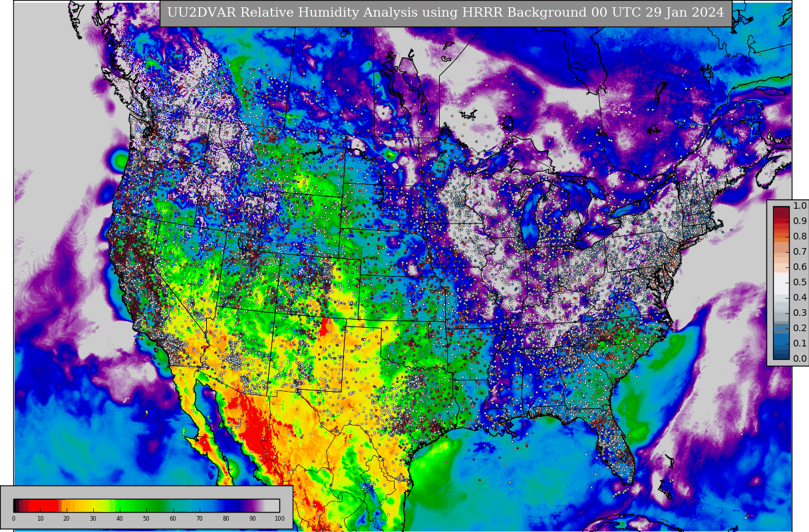Pick the green segment near 50 on colorbar
This screenshot has height=532, width=809.
(146, 505)
